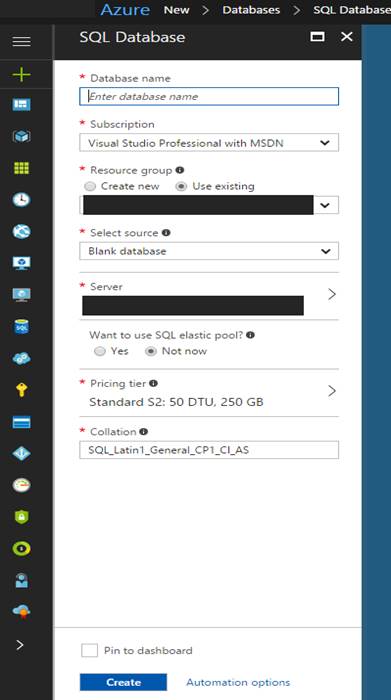Open the Select source Blank database dropdown
The width and height of the screenshot is (391, 700).
[209, 251]
